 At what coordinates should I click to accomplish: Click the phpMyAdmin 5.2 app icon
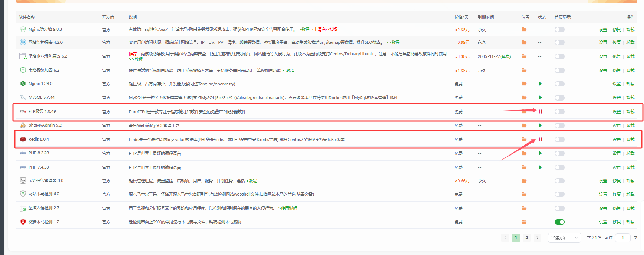click(23, 125)
